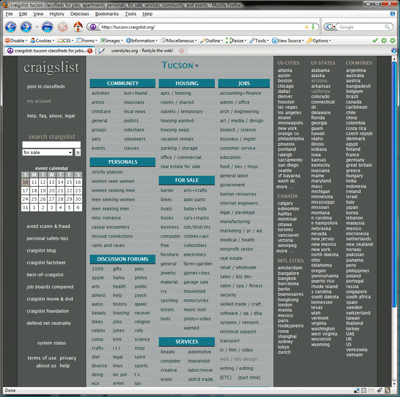Click the Stop loading icon
400x397 pixels.
point(63,27)
